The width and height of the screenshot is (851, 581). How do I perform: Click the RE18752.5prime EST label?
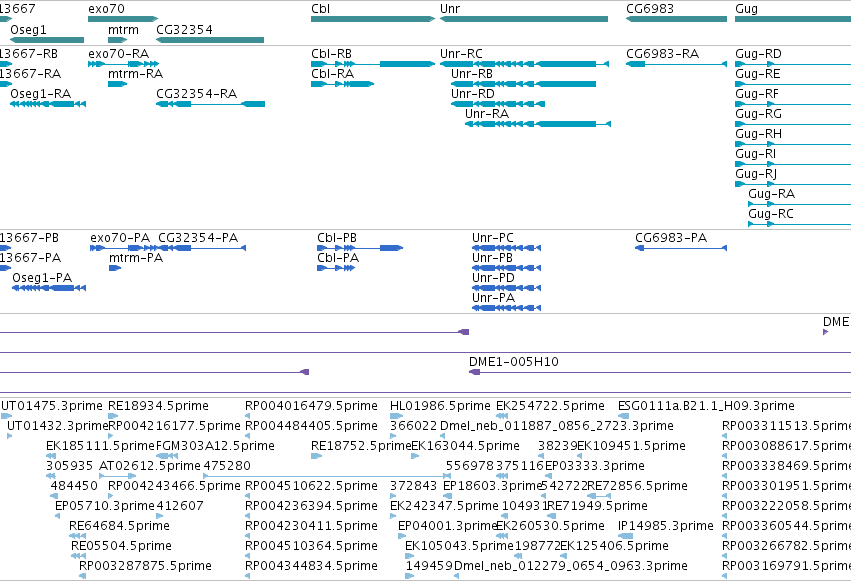pos(361,446)
